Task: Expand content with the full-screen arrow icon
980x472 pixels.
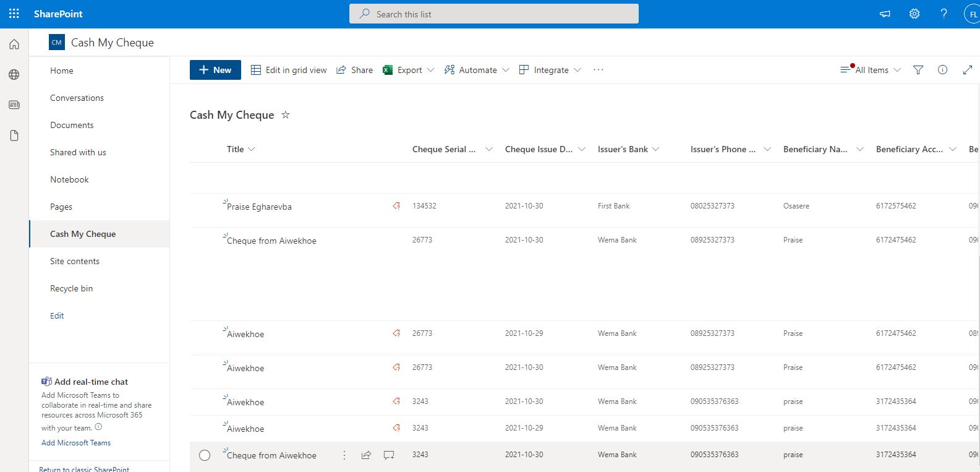Action: click(968, 70)
